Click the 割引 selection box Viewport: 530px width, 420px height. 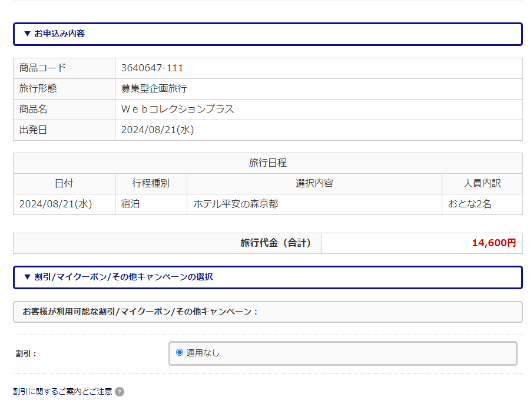[343, 353]
